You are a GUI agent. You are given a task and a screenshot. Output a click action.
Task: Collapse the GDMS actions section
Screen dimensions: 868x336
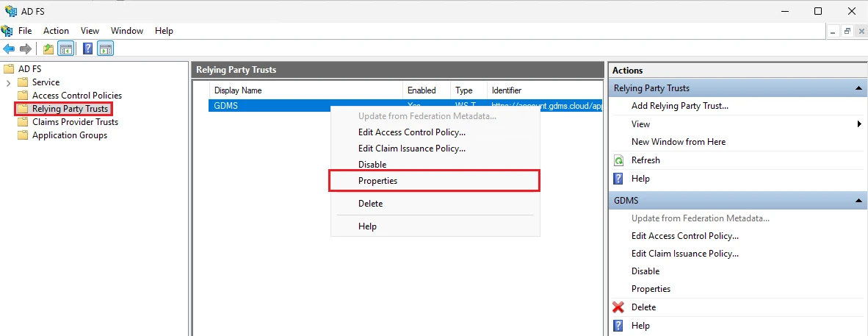858,201
